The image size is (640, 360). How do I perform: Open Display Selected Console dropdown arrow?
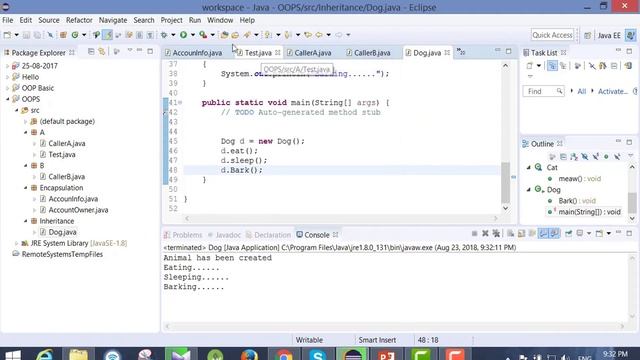[589, 233]
